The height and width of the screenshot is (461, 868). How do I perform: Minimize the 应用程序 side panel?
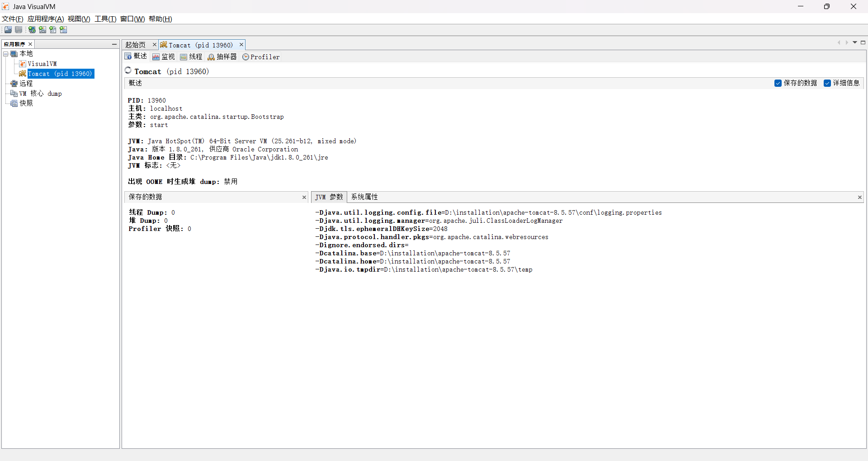114,44
